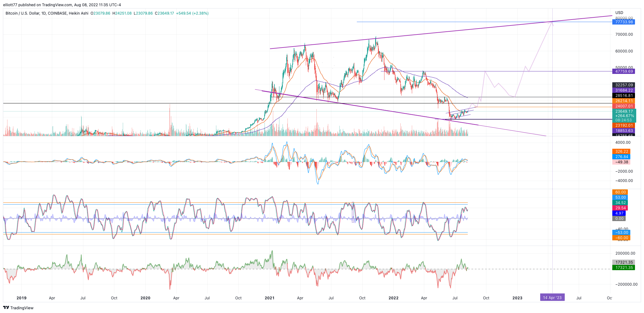Click the 200000.00 bottom pane axis tick

pyautogui.click(x=625, y=253)
